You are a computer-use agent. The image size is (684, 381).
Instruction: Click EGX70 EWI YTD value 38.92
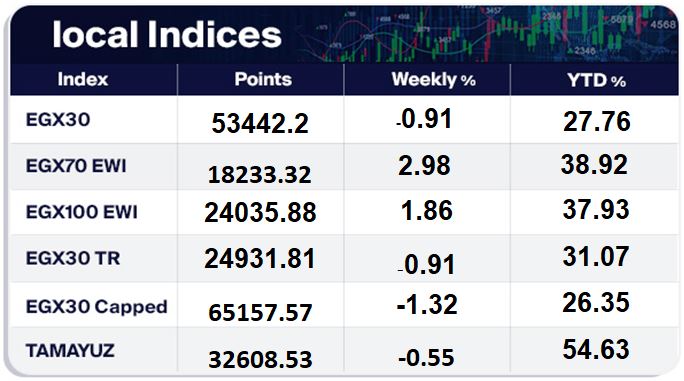(x=594, y=165)
